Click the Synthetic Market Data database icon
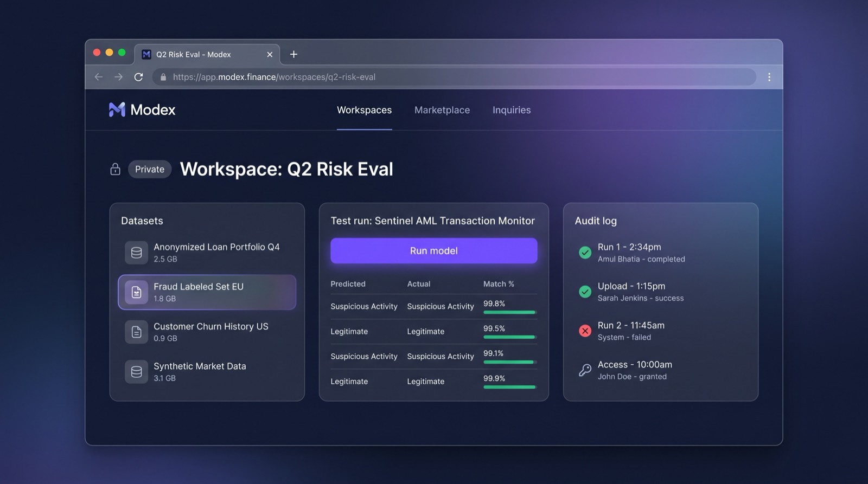The width and height of the screenshot is (868, 484). pyautogui.click(x=136, y=372)
